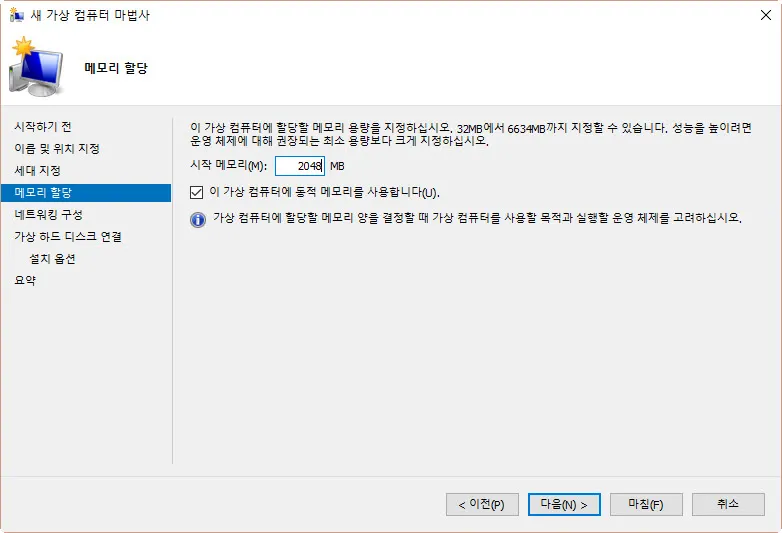The width and height of the screenshot is (782, 533).
Task: Select the 메모리 할당 step
Action: tap(86, 192)
